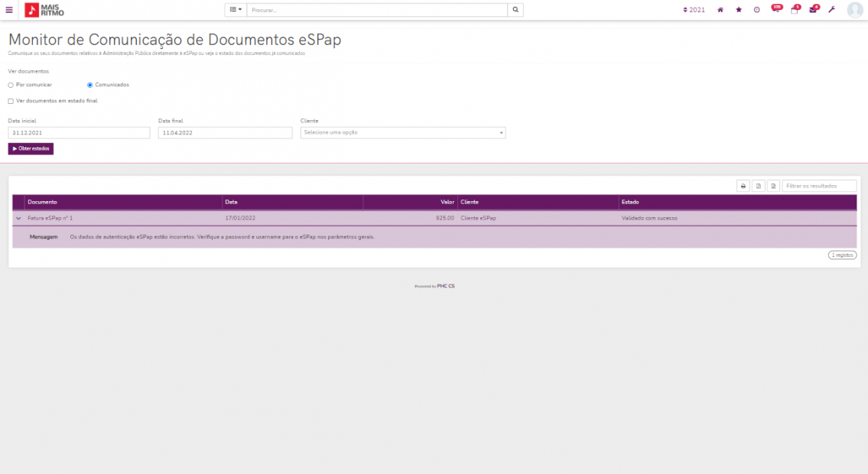Viewport: 868px width, 474px height.
Task: Open the Cliente select dropdown
Action: (403, 133)
